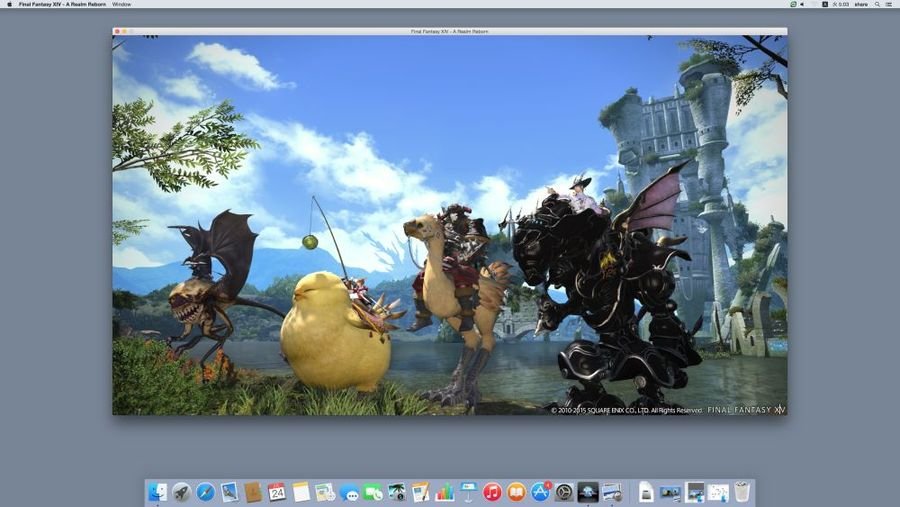Open Final Fantasy XIV application menu
This screenshot has height=507, width=900.
click(62, 4)
